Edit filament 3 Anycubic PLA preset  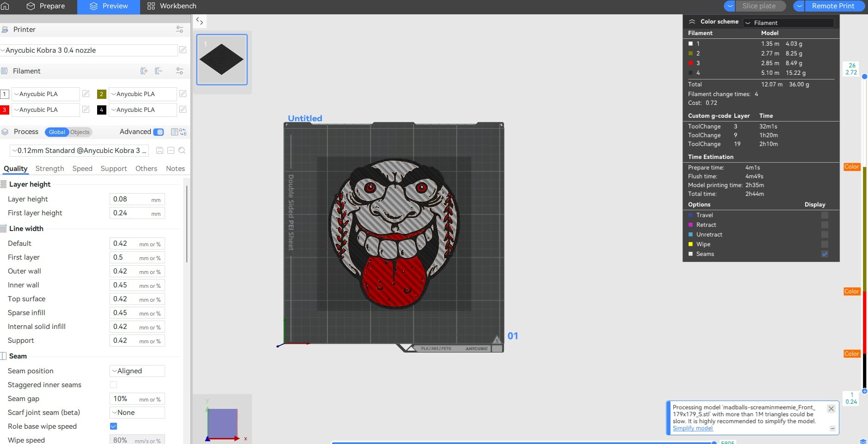(86, 109)
